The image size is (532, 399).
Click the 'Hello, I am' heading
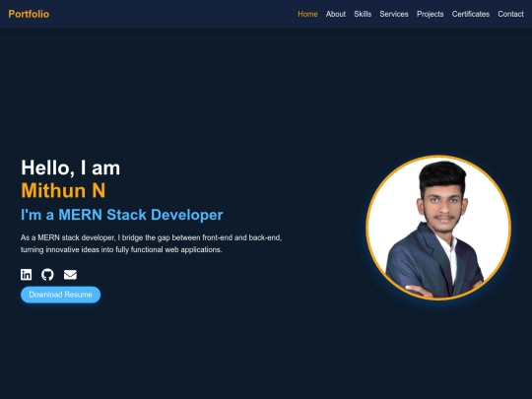coord(71,167)
